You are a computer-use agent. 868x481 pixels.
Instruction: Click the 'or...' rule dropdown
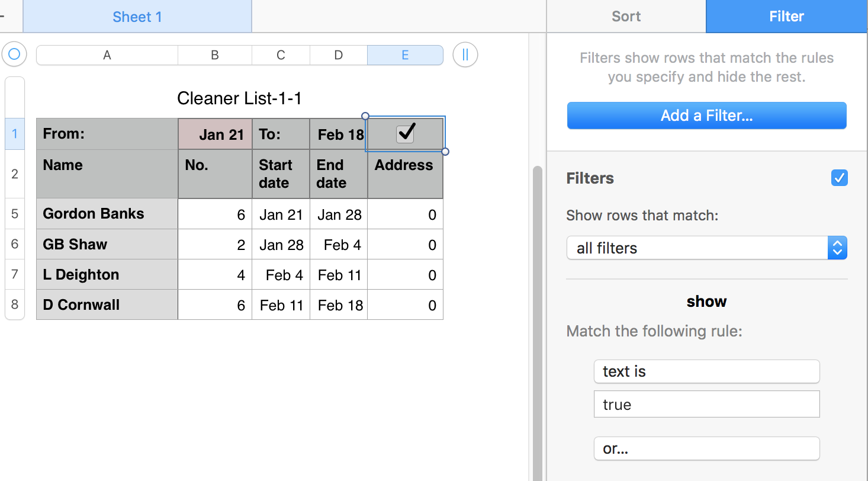click(x=706, y=448)
